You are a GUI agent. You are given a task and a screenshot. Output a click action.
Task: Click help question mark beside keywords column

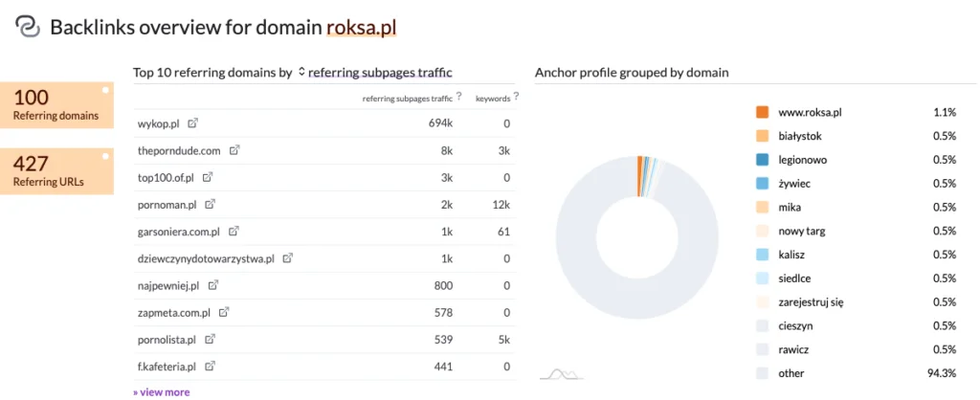[517, 96]
